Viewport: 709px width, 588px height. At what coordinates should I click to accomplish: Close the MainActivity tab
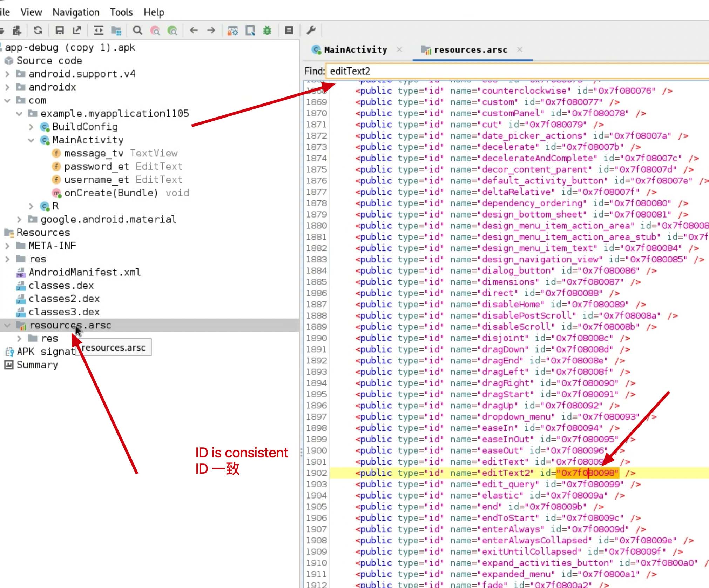point(399,49)
